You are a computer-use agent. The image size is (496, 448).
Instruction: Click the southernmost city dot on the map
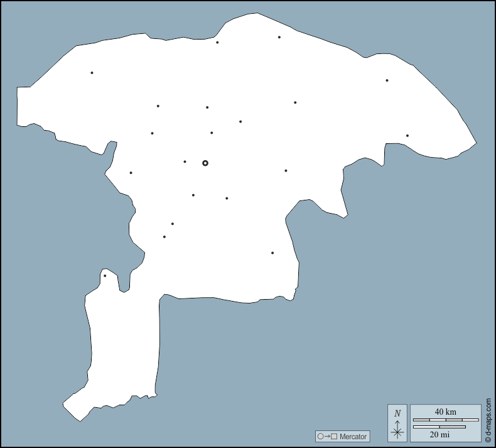105,276
